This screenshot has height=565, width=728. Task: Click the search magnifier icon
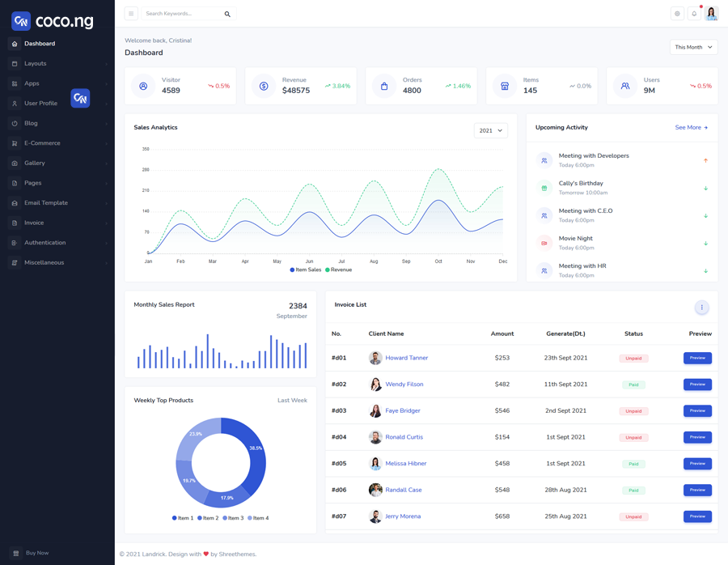pos(227,14)
